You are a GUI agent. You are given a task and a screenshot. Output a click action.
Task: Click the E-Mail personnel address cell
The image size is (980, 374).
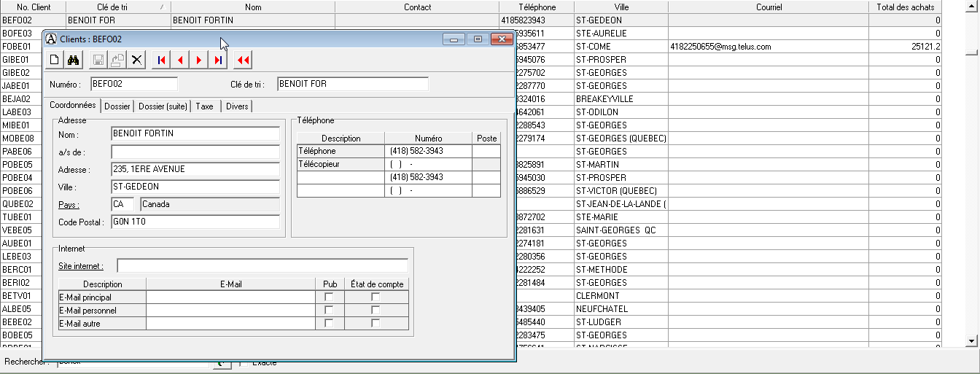click(x=230, y=310)
